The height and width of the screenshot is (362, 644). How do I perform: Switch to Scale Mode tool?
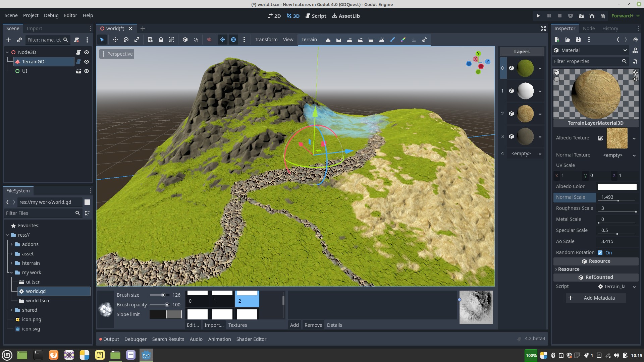pyautogui.click(x=137, y=40)
